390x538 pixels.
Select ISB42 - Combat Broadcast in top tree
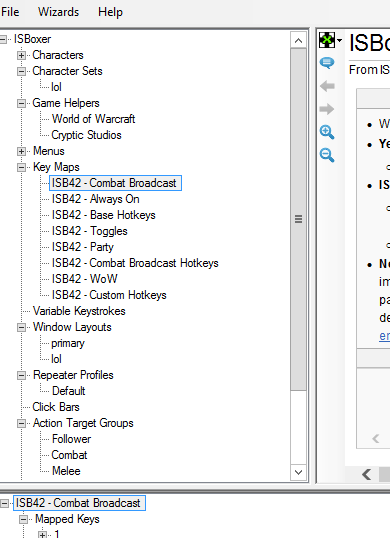[x=115, y=183]
